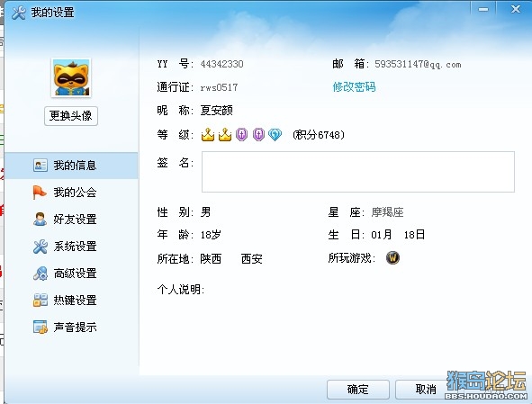Click the blue diamond level icon
This screenshot has height=404, width=532.
click(275, 135)
